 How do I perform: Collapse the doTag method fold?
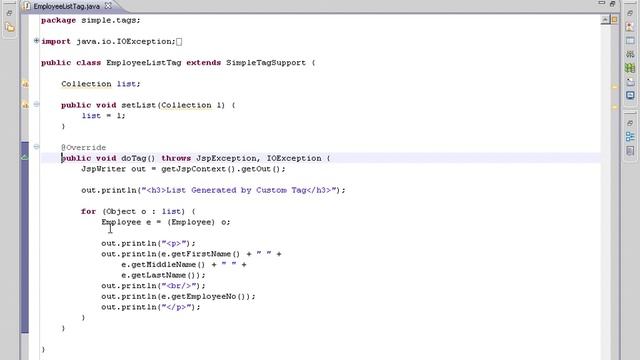click(36, 147)
